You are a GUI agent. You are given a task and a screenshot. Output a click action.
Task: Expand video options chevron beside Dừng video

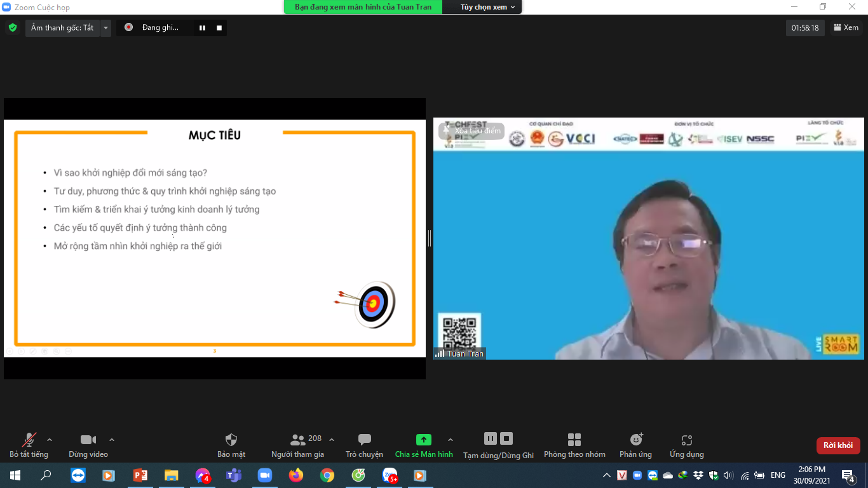click(x=112, y=440)
